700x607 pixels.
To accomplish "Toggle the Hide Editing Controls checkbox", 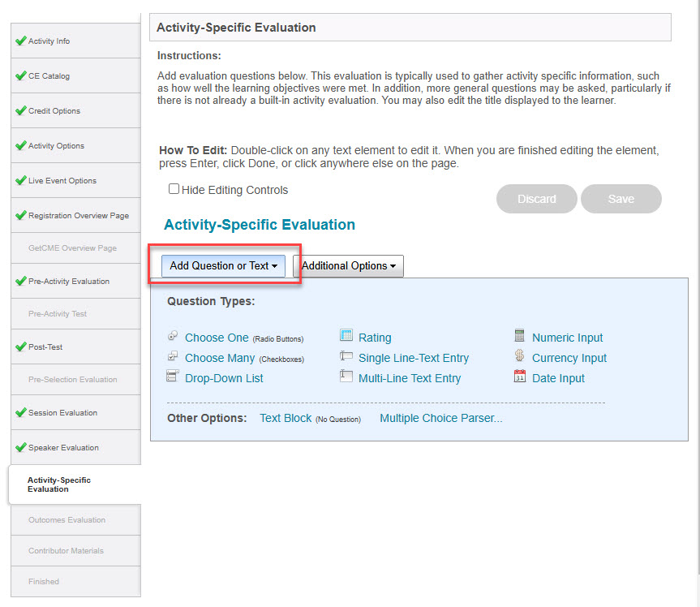I will pos(174,189).
